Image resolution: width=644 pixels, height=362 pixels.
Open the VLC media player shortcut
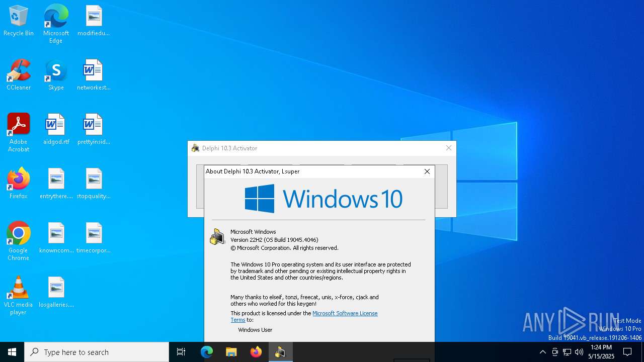click(x=19, y=296)
